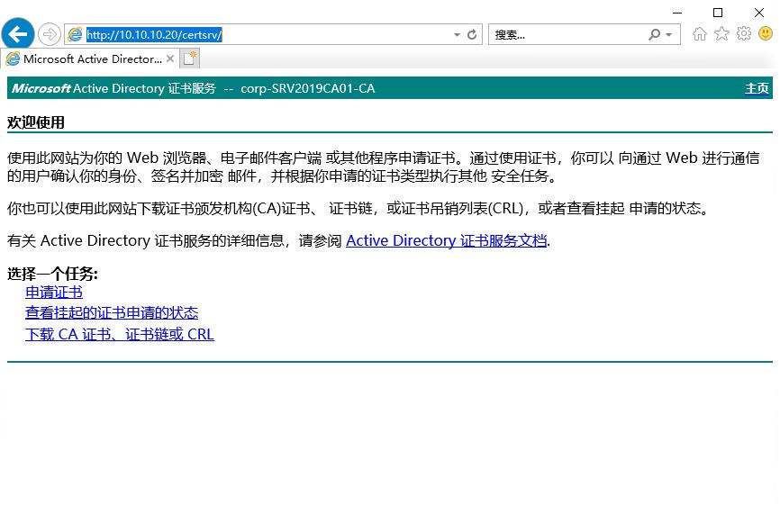The image size is (780, 532).
Task: Open 查看挂起的证书申请的状态 link
Action: point(111,312)
